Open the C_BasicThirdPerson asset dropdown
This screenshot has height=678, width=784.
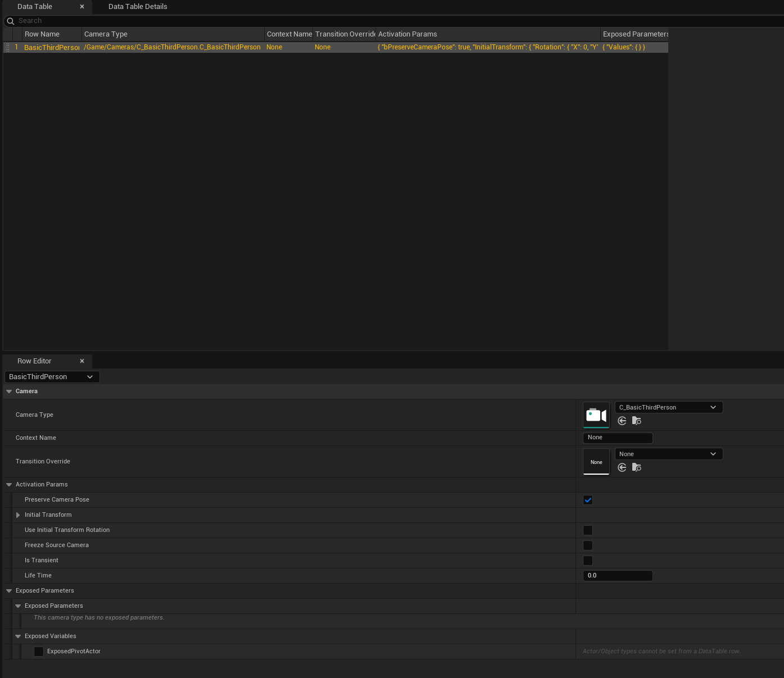(668, 407)
